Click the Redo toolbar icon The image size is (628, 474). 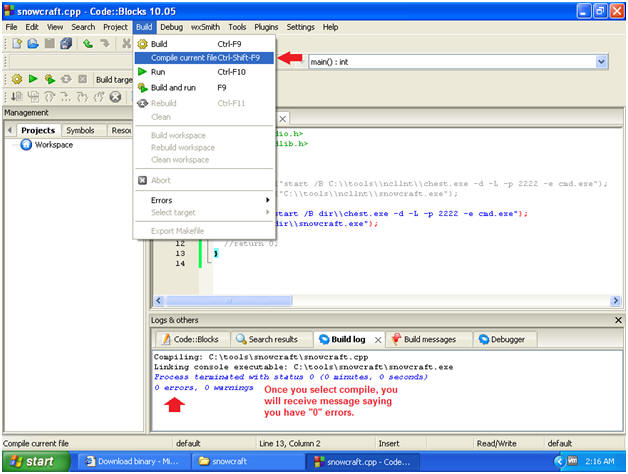point(105,43)
